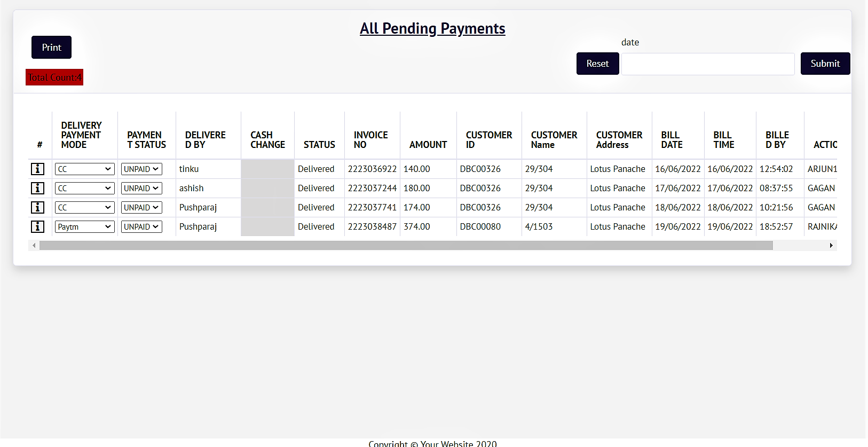Viewport: 868px width, 447px height.
Task: Open payment mode dropdown for ashish row
Action: coord(84,189)
